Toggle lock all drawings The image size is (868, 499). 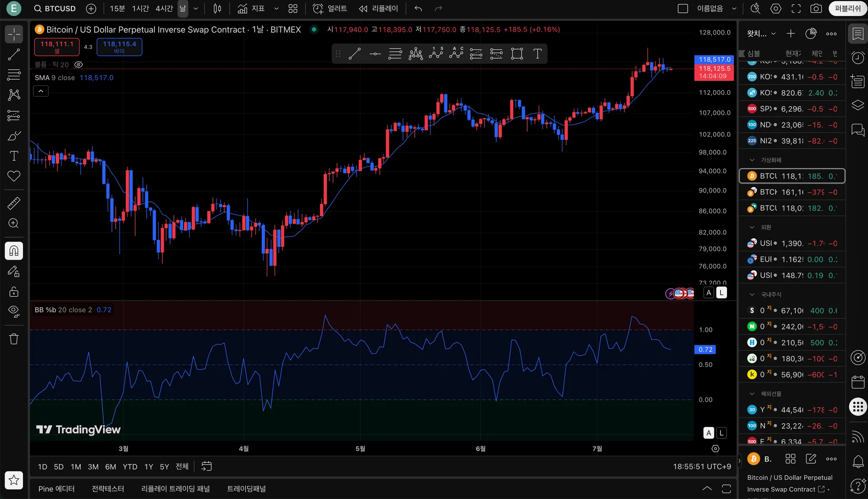click(14, 292)
